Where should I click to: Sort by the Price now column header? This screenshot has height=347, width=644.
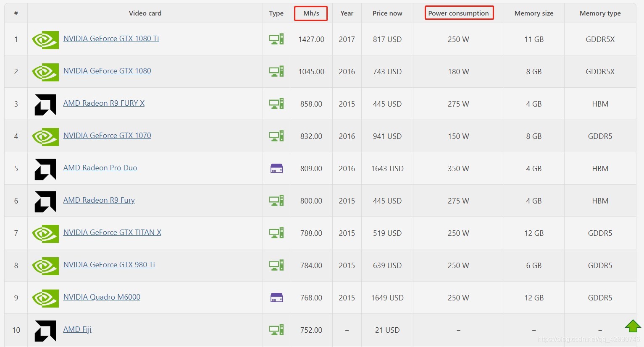[x=387, y=13]
